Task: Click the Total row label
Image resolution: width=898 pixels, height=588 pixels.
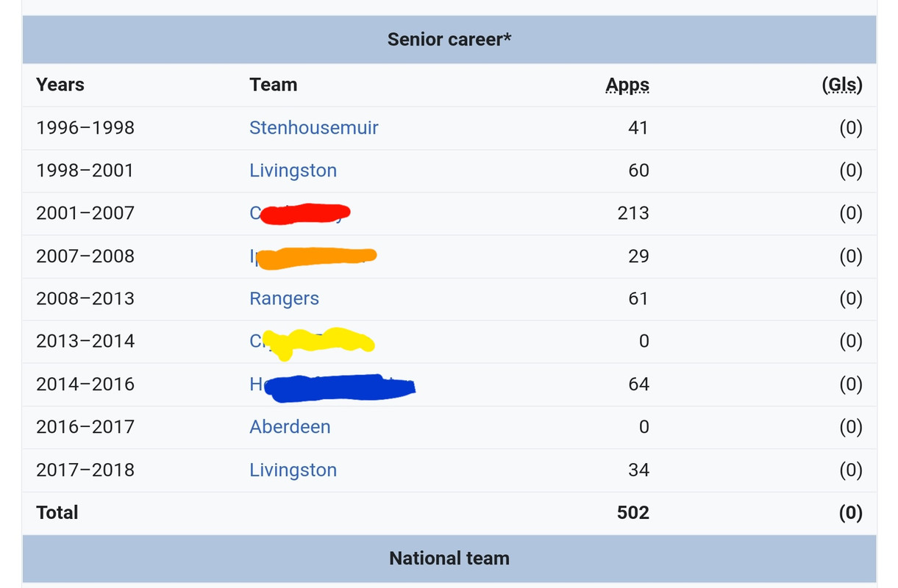Action: point(57,513)
